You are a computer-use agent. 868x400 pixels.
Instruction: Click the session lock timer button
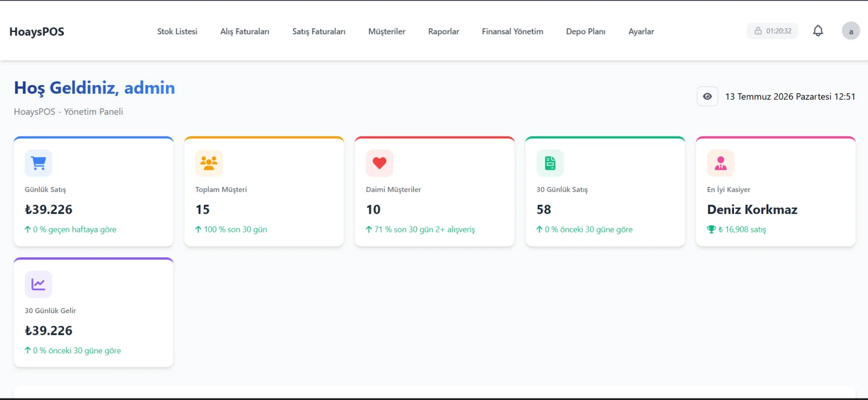click(x=773, y=31)
